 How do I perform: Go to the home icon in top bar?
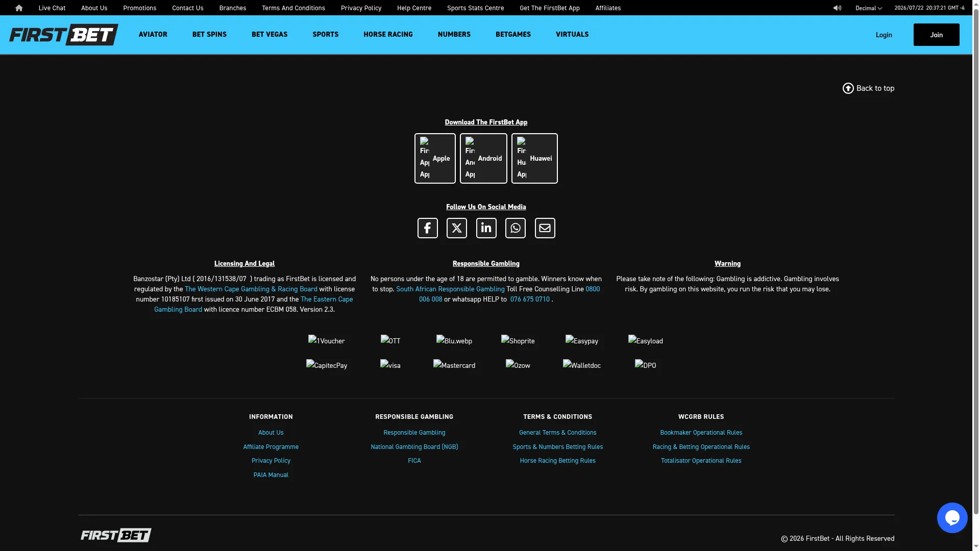pyautogui.click(x=19, y=8)
